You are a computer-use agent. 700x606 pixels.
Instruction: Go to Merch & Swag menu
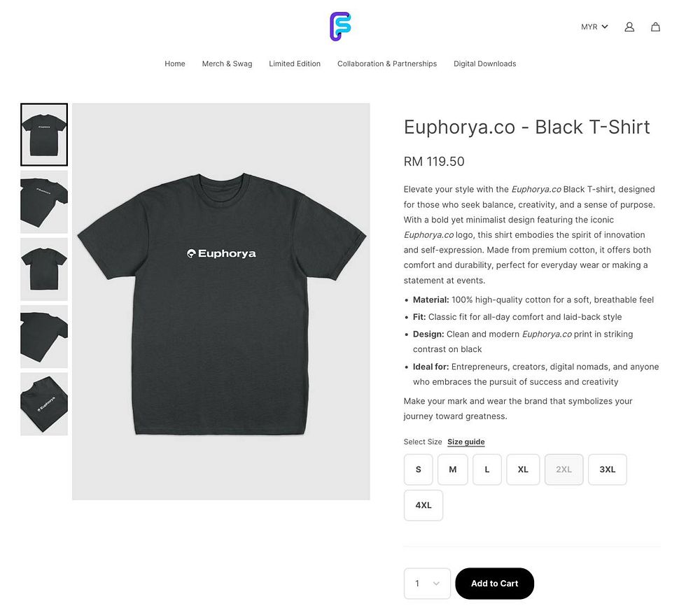227,64
